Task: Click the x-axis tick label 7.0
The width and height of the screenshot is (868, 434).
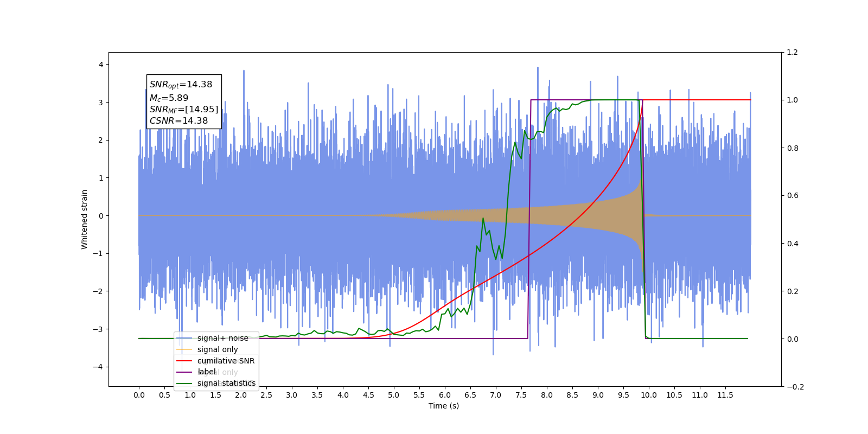Action: click(x=496, y=395)
